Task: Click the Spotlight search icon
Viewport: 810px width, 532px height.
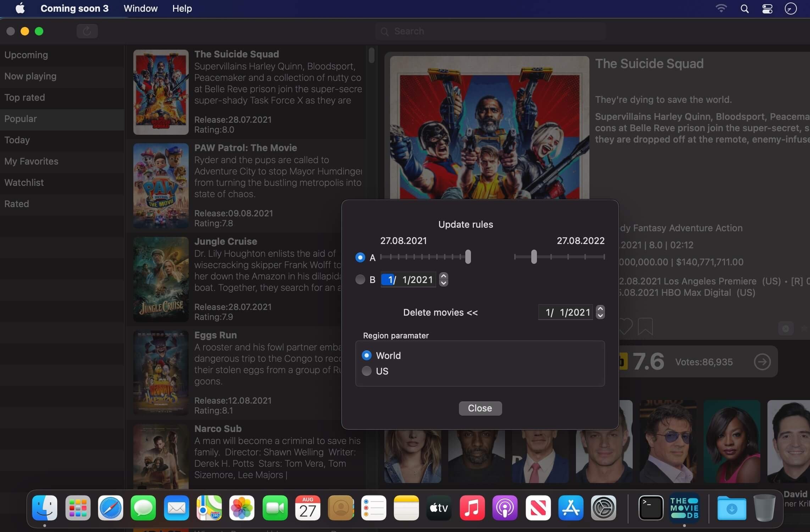Action: point(744,9)
